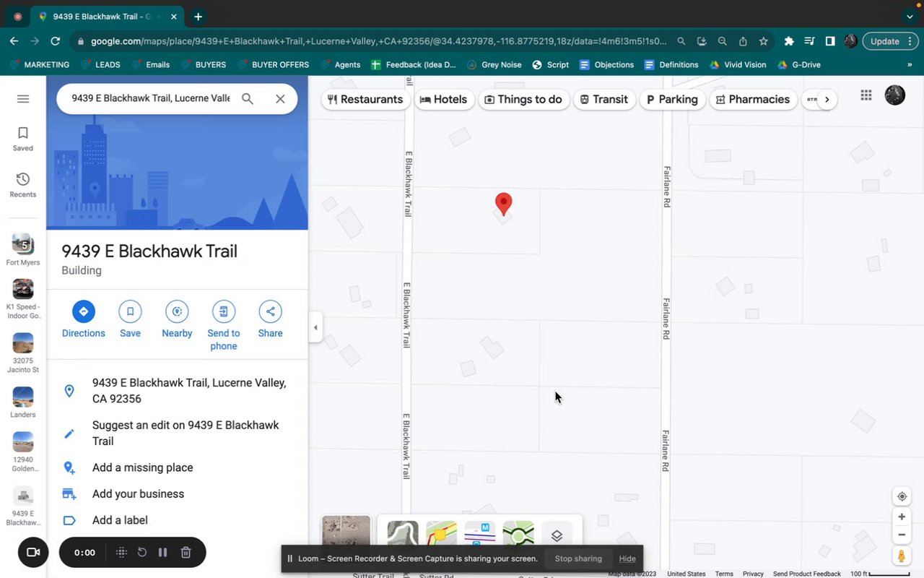Open the 32075 Jacinto St recent item
Image resolution: width=924 pixels, height=578 pixels.
[x=23, y=353]
